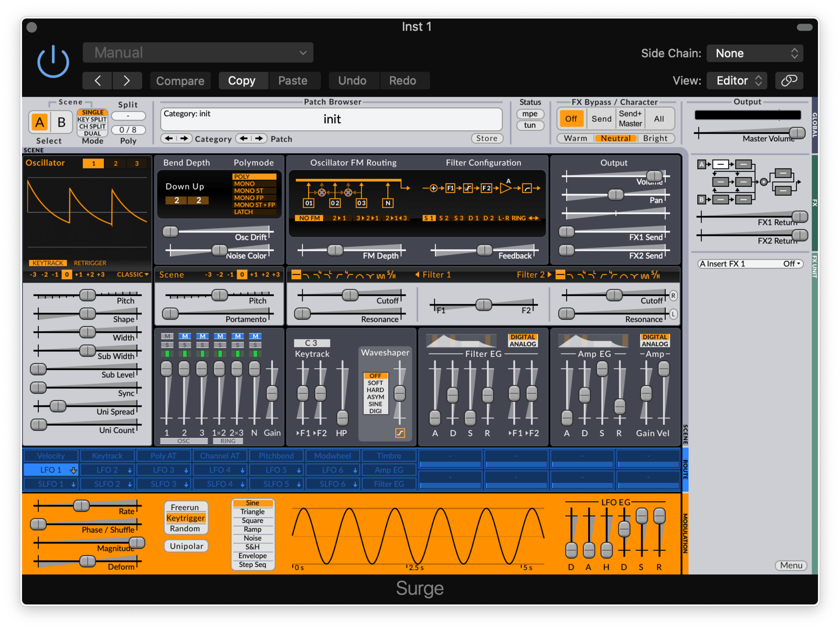Click the O2 oscillator box in FM Routing

click(335, 203)
